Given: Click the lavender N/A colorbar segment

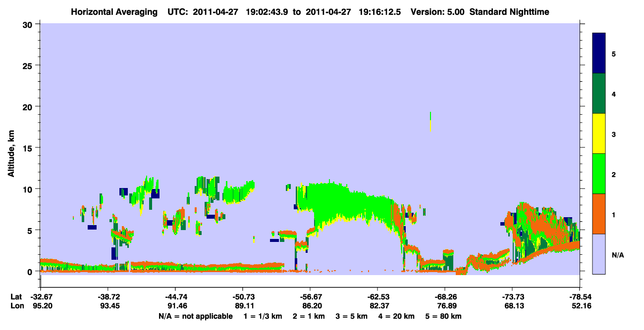Looking at the screenshot, I should [599, 254].
